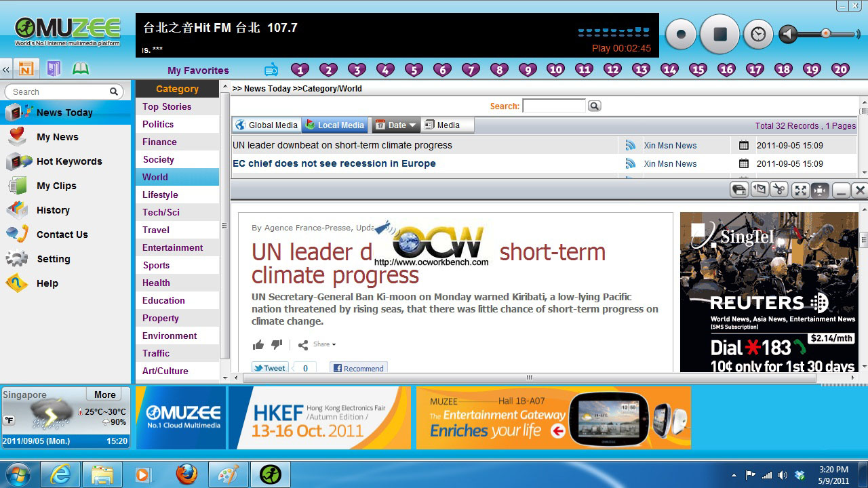Open the Date sort dropdown

(x=396, y=125)
